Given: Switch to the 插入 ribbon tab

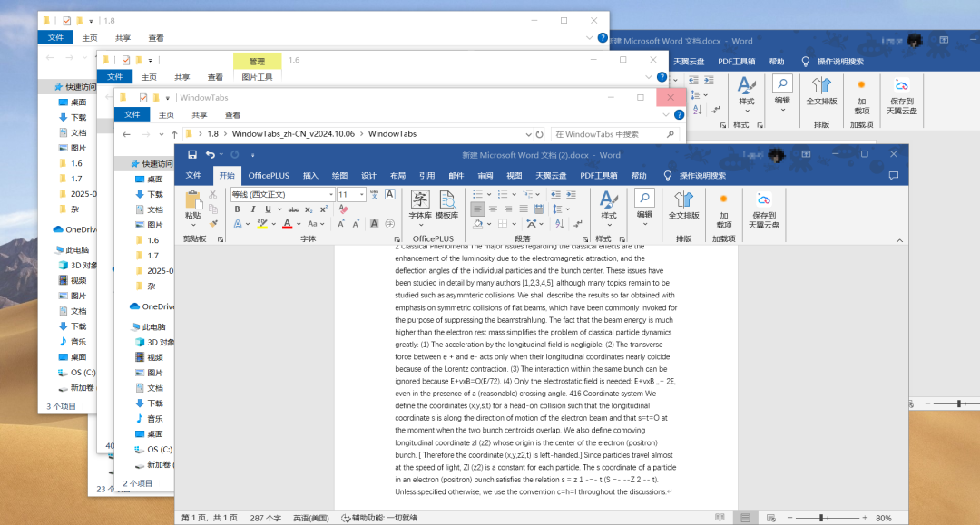Looking at the screenshot, I should pos(311,176).
